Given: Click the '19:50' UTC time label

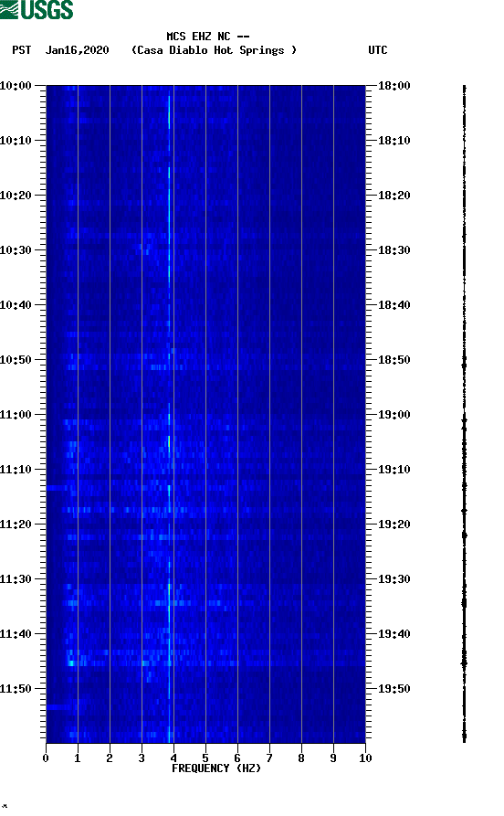Looking at the screenshot, I should tap(394, 689).
